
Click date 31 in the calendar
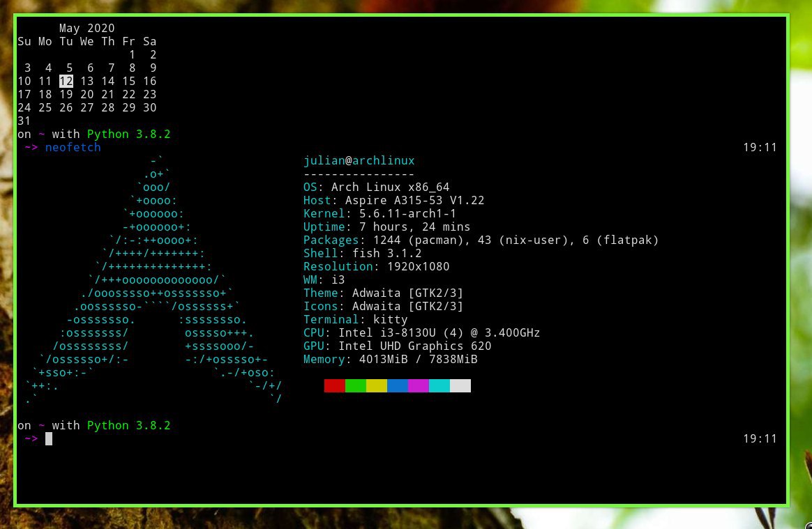coord(24,121)
